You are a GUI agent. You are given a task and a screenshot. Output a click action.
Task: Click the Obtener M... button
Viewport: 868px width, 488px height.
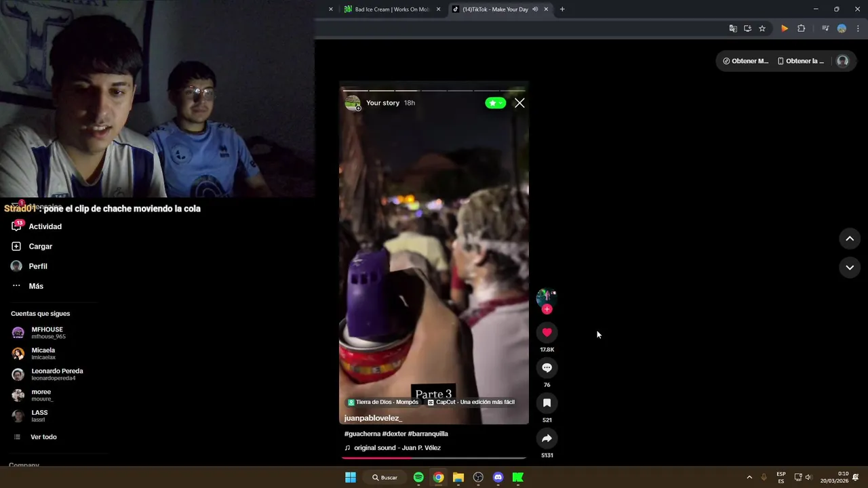745,61
